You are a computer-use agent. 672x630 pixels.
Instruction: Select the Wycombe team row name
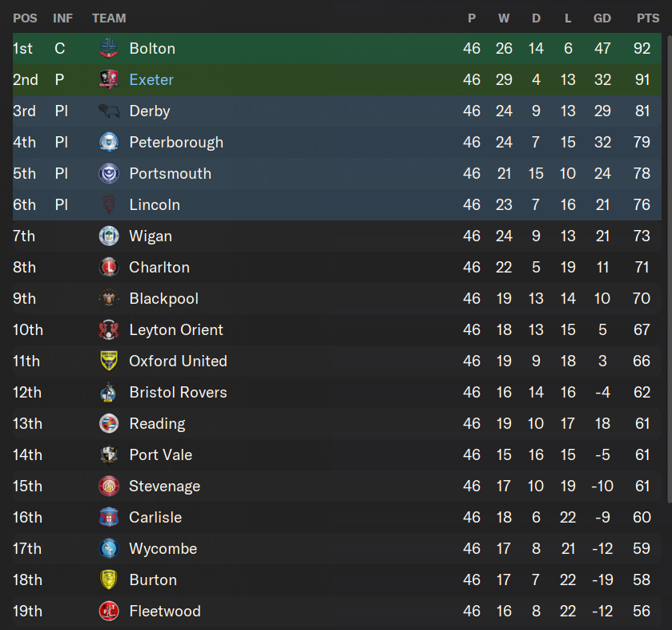point(163,548)
